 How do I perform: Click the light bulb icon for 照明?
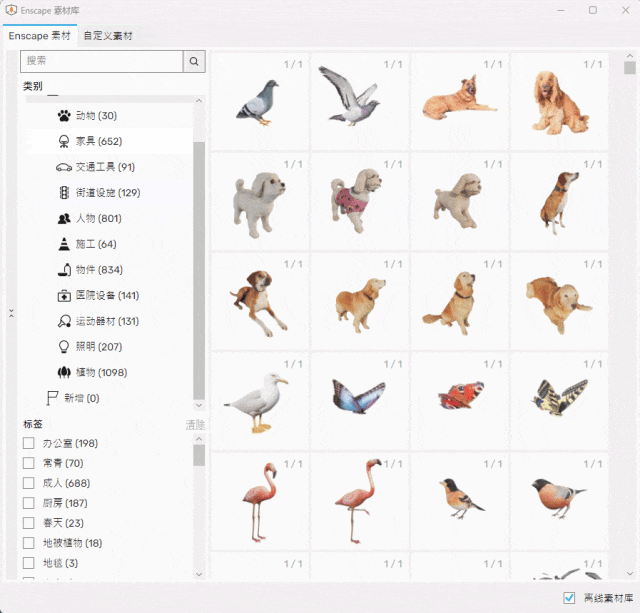point(64,347)
